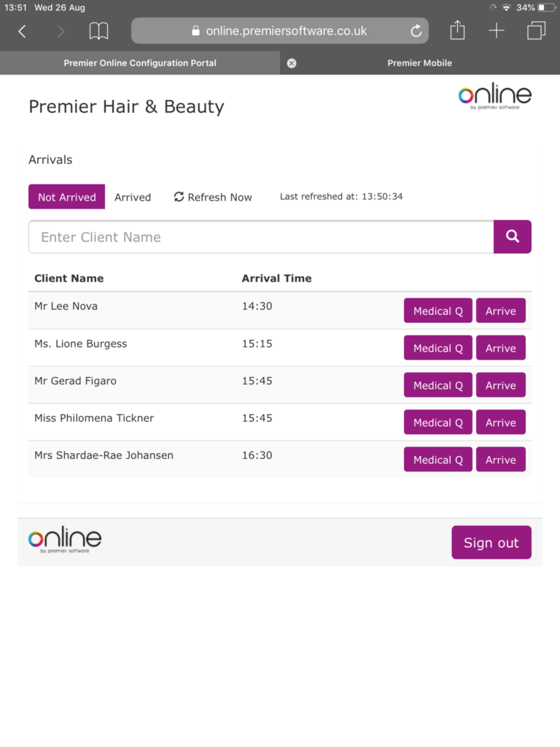The width and height of the screenshot is (560, 747).
Task: Open Medical Q for Mr Lee Nova
Action: (438, 311)
